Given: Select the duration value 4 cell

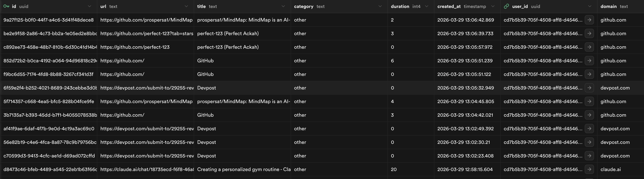Looking at the screenshot, I should (x=411, y=101).
